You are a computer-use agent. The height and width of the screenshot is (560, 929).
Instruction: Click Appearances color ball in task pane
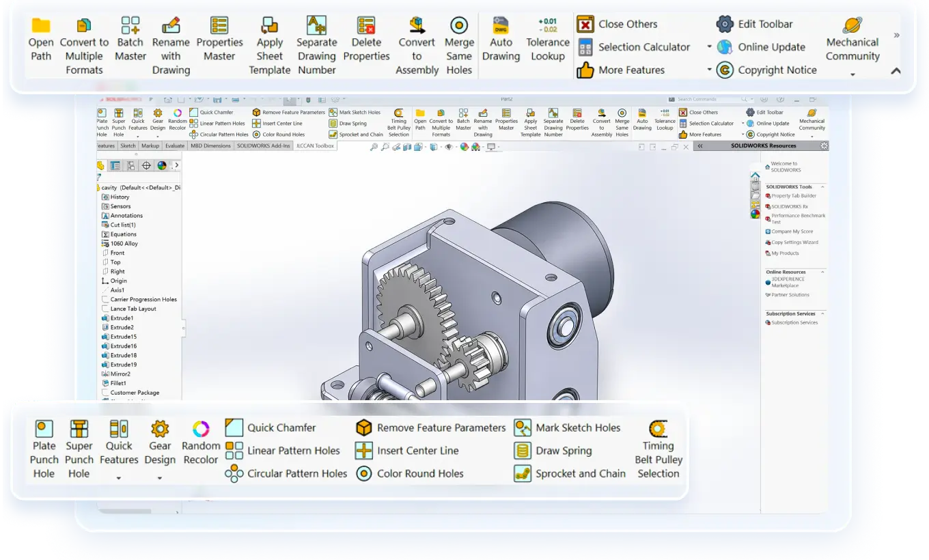point(755,214)
